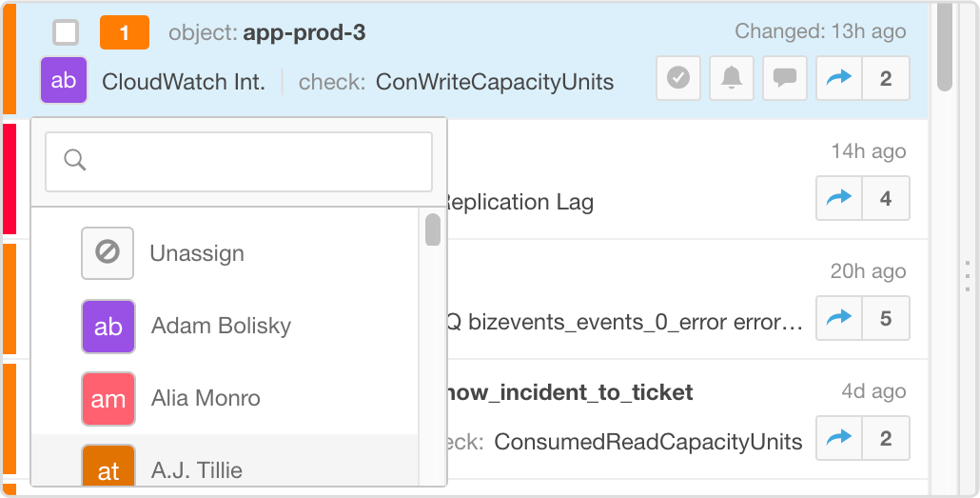Image resolution: width=980 pixels, height=498 pixels.
Task: Choose A.J. Tillie as assignee
Action: coord(196,470)
